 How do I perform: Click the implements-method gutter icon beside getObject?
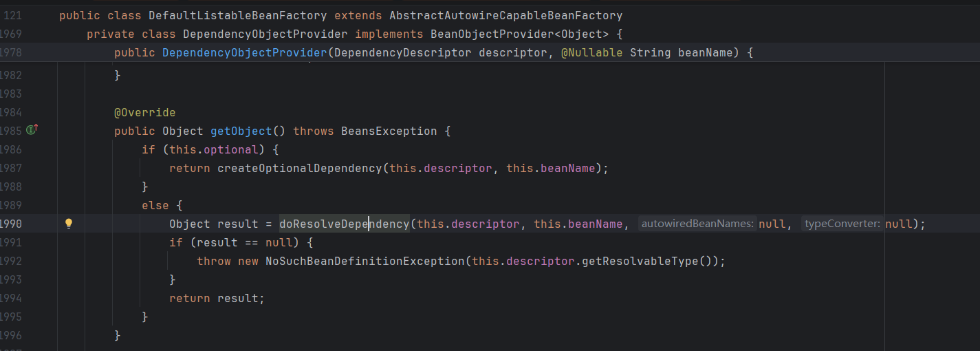coord(31,129)
